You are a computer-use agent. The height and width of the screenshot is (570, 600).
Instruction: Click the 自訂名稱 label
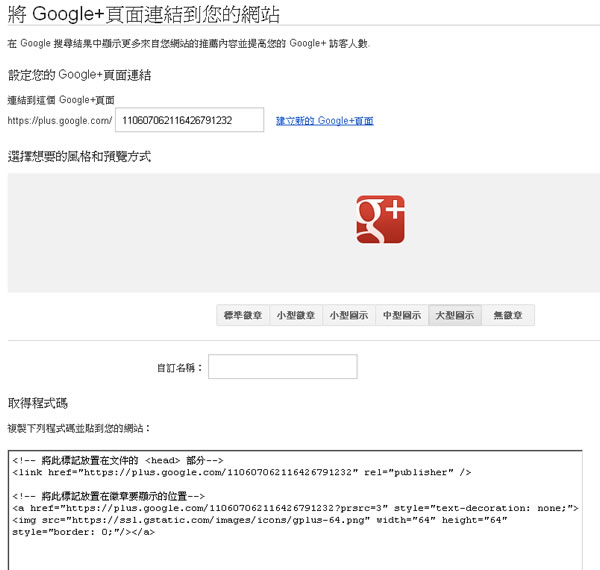(x=179, y=368)
